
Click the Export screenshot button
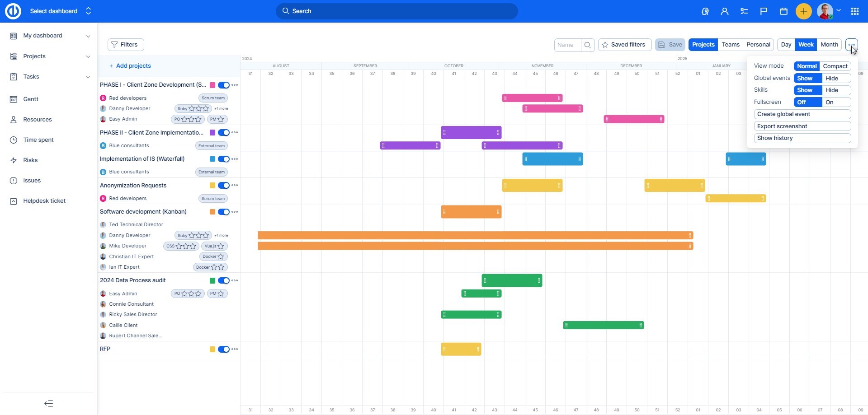pyautogui.click(x=802, y=126)
